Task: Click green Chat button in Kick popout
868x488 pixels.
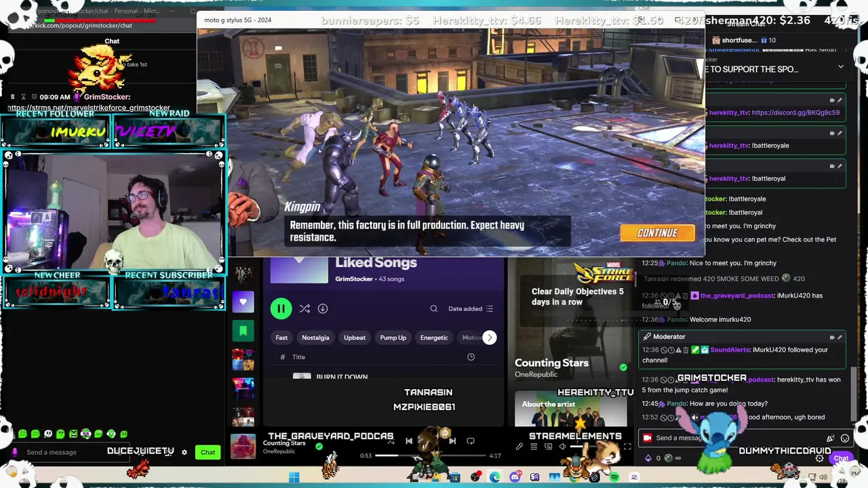Action: click(x=208, y=452)
